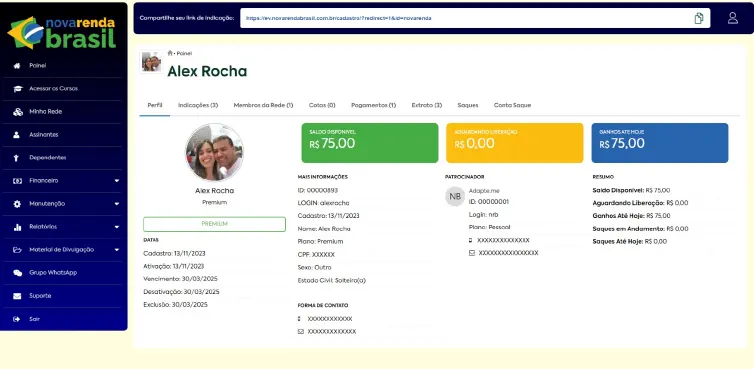The height and width of the screenshot is (369, 754).
Task: Click the referral link URL field
Action: point(465,18)
